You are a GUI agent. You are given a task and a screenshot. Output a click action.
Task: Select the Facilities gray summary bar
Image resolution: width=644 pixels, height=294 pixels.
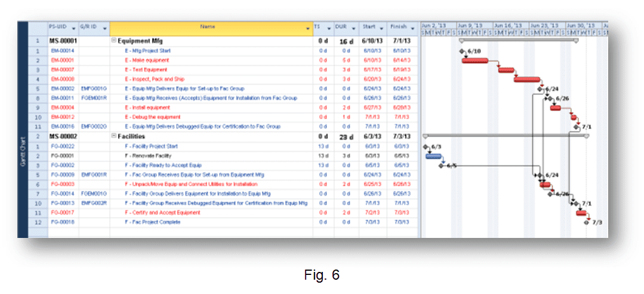click(x=506, y=135)
